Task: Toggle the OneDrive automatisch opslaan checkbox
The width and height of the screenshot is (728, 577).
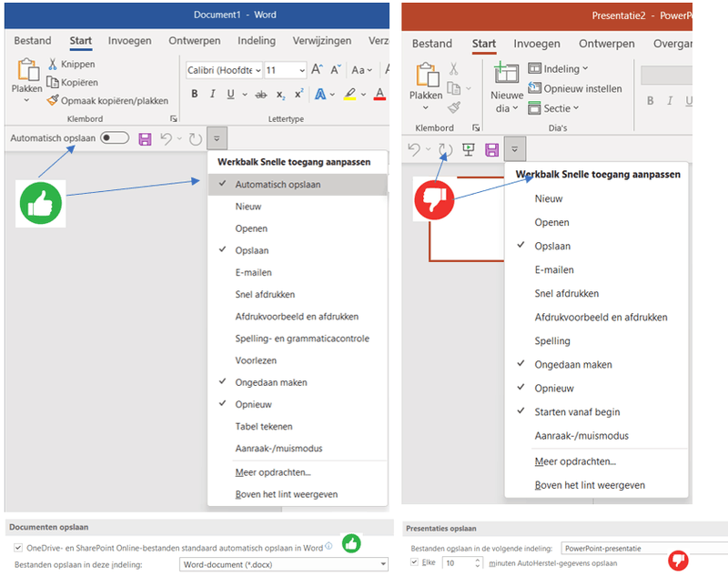Action: 18,548
